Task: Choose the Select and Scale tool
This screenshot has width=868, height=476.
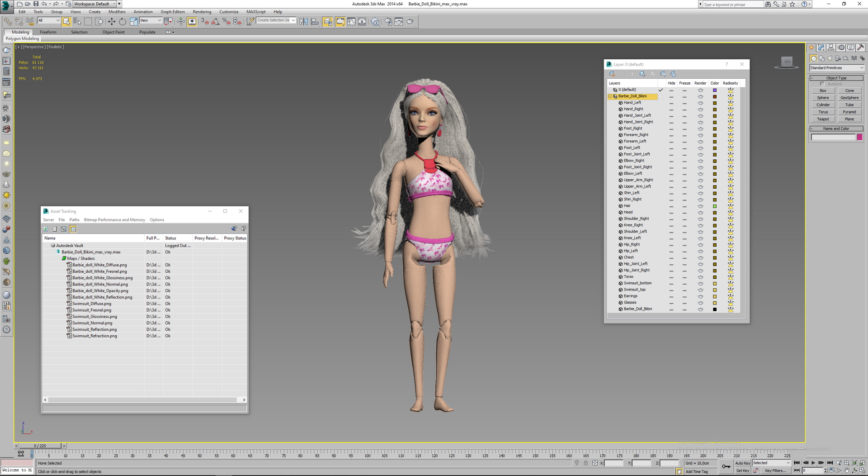Action: 133,21
